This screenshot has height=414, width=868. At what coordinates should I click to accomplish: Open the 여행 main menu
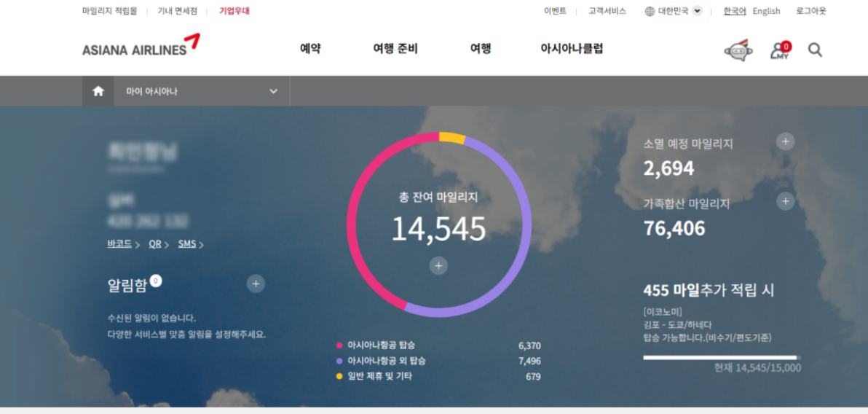pos(481,49)
